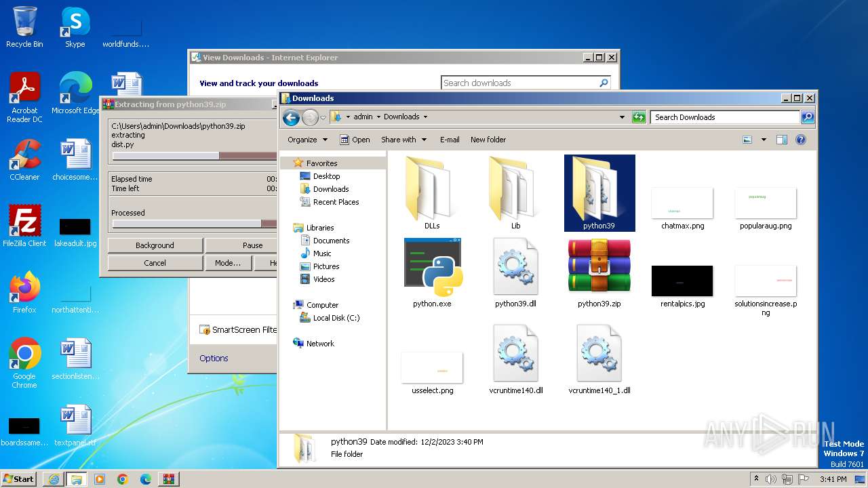The image size is (868, 488).
Task: Open Firefox desktop shortcut
Action: [24, 293]
